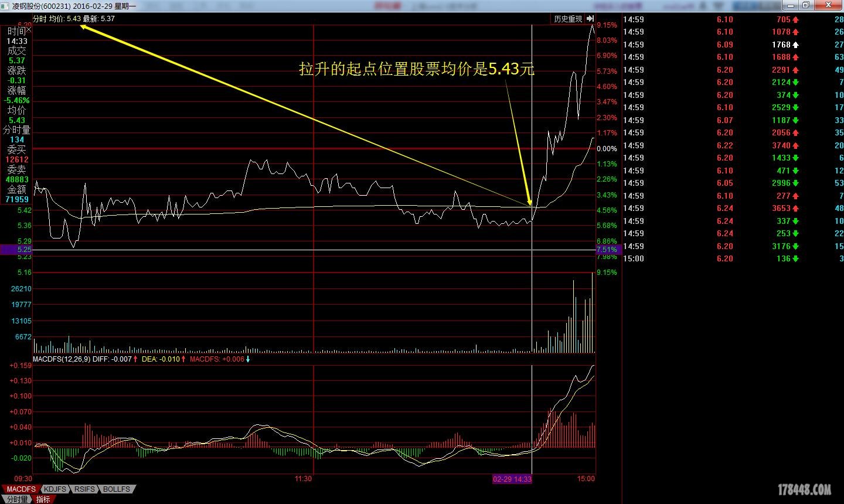Click the 5.42 left price axis label
This screenshot has width=844, height=504.
click(x=25, y=210)
